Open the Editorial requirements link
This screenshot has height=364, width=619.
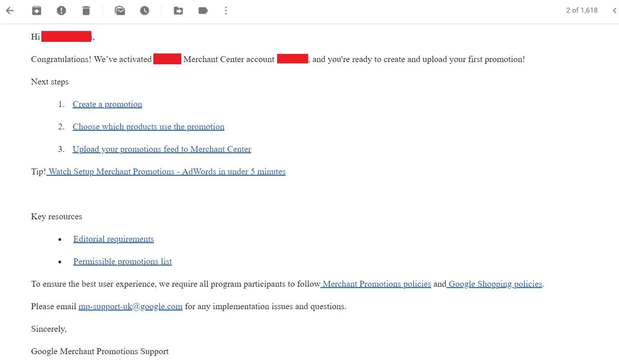(113, 239)
